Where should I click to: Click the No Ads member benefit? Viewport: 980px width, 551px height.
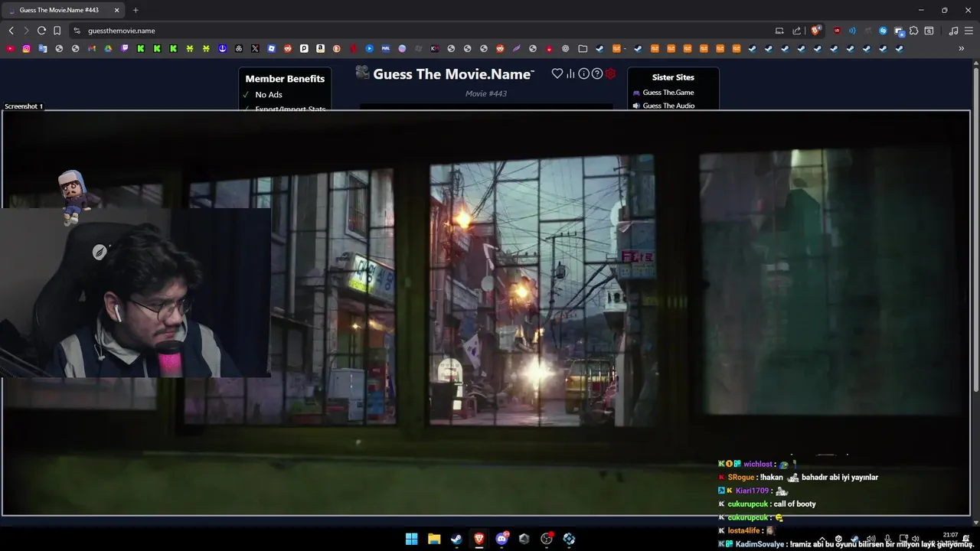coord(269,95)
